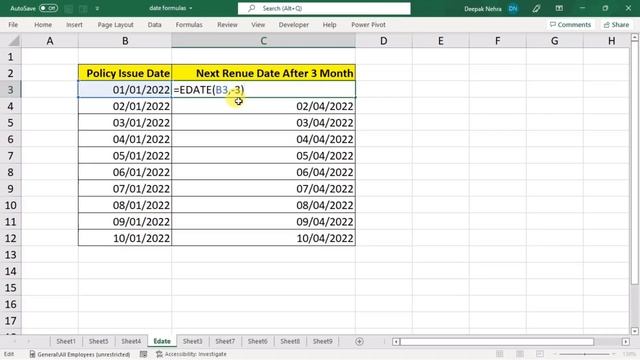Switch to Sheet9 tab
This screenshot has height=360, width=640.
(x=322, y=341)
